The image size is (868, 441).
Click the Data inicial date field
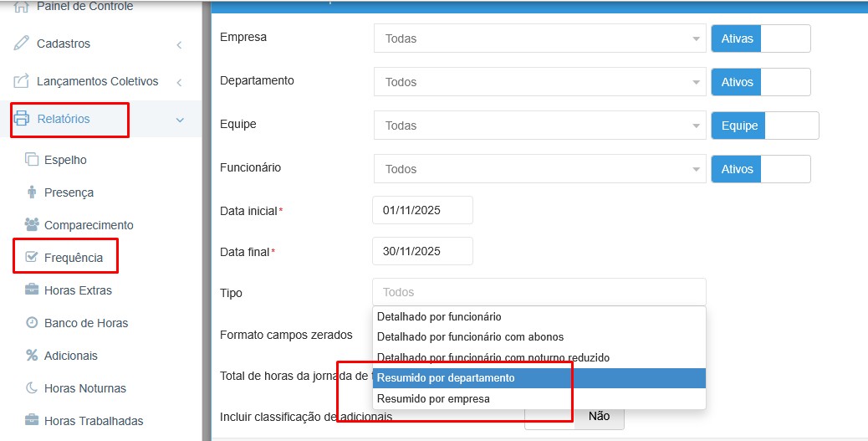(422, 210)
